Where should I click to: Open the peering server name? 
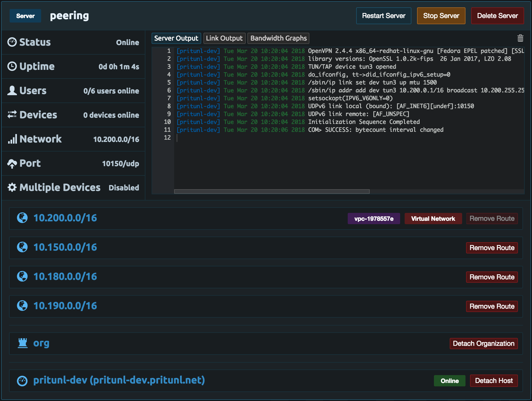69,16
